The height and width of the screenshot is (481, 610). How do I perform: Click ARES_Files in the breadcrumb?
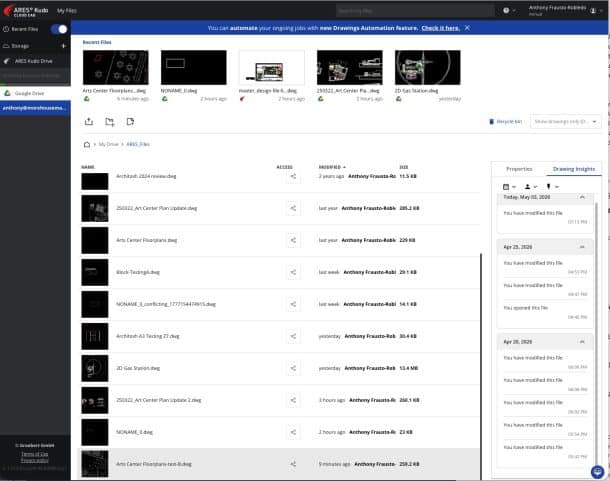tap(138, 144)
